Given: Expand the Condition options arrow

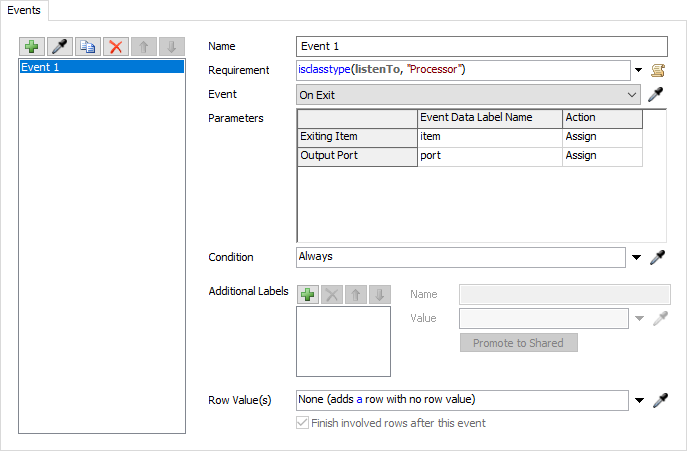Looking at the screenshot, I should pos(638,257).
